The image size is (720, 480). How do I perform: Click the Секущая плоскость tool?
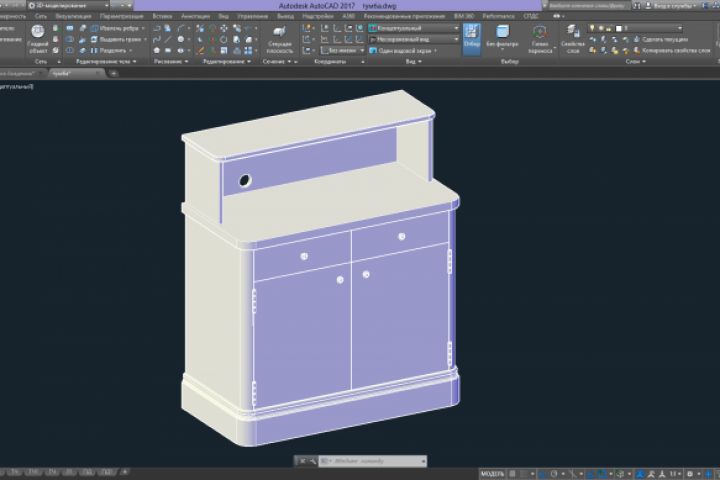pos(280,40)
